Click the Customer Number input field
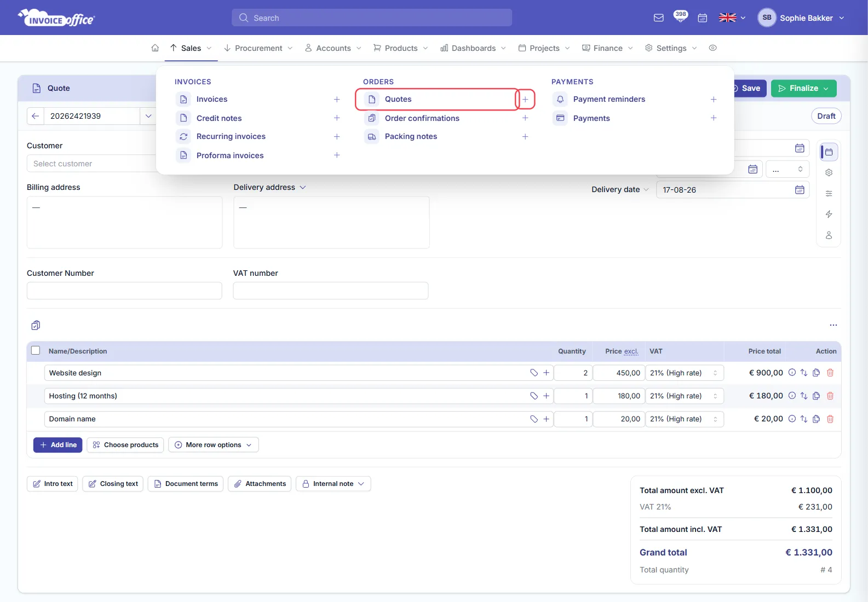The width and height of the screenshot is (868, 602). tap(124, 291)
